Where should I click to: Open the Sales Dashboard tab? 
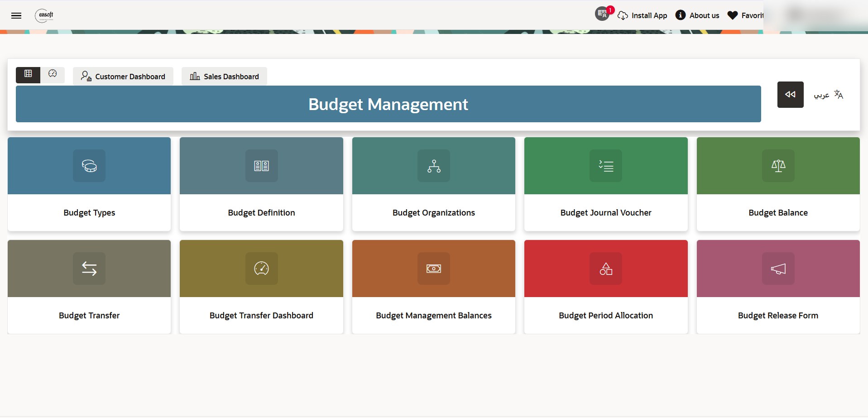click(x=224, y=77)
